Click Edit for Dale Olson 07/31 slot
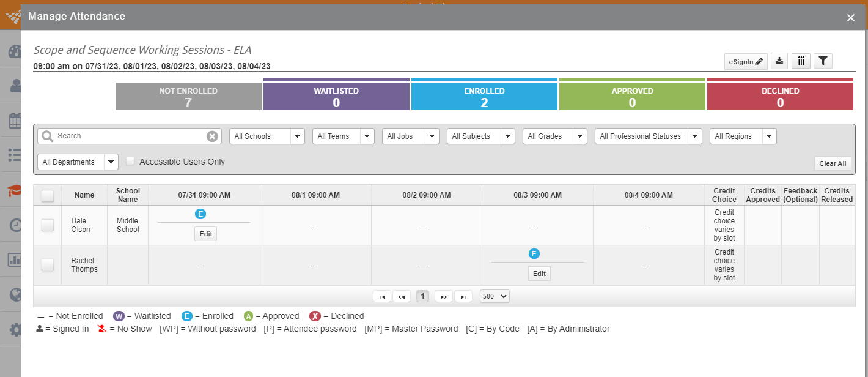 [205, 234]
